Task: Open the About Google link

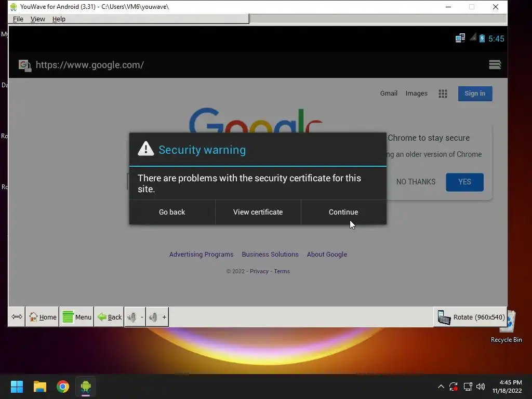Action: click(327, 254)
